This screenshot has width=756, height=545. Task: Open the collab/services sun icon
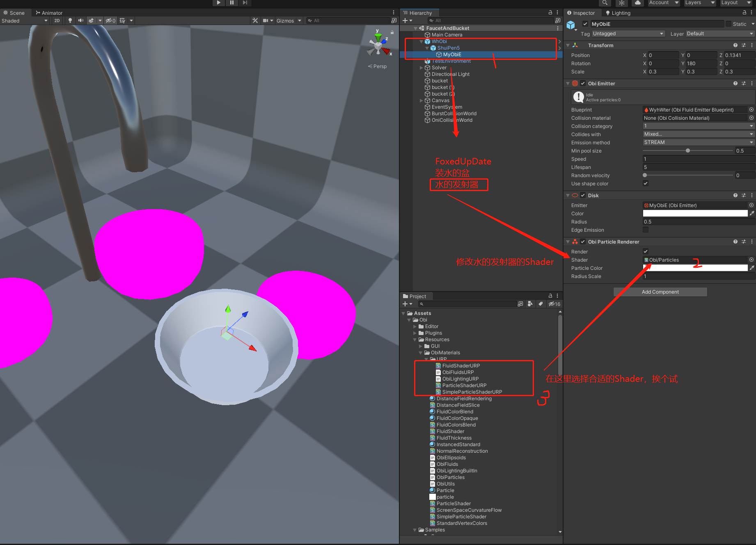[x=622, y=3]
